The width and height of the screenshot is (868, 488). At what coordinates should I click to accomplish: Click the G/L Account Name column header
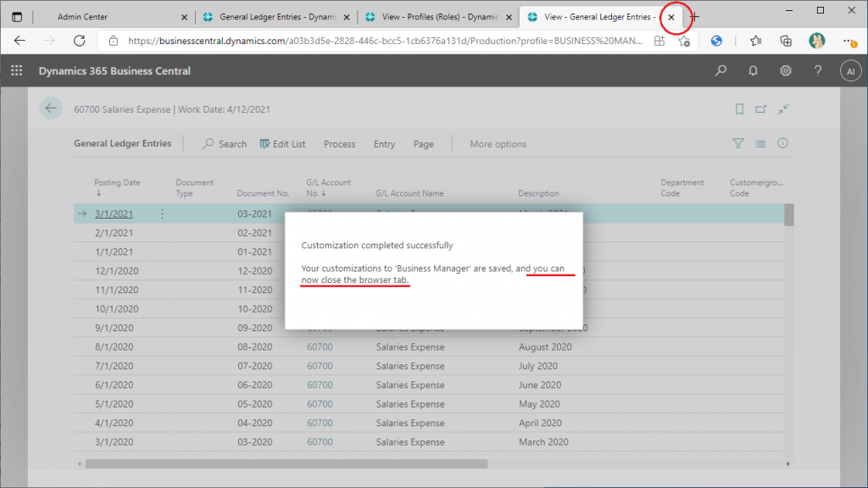click(409, 193)
